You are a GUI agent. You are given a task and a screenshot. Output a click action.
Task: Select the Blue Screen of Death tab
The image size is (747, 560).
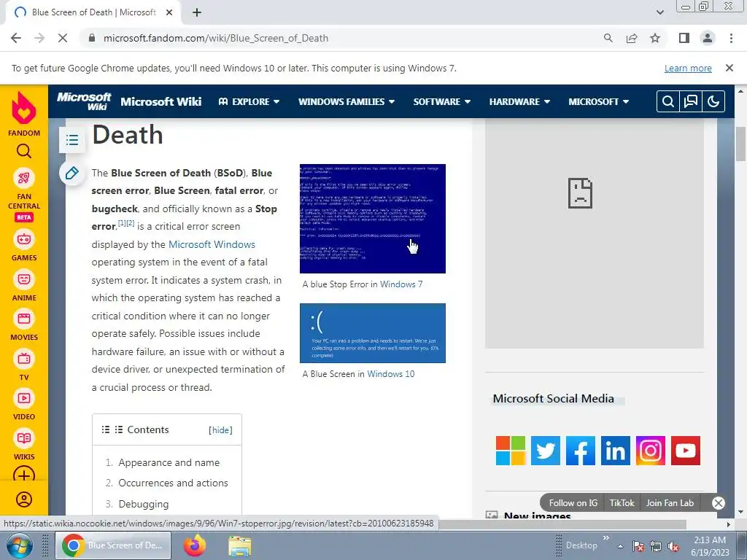93,12
